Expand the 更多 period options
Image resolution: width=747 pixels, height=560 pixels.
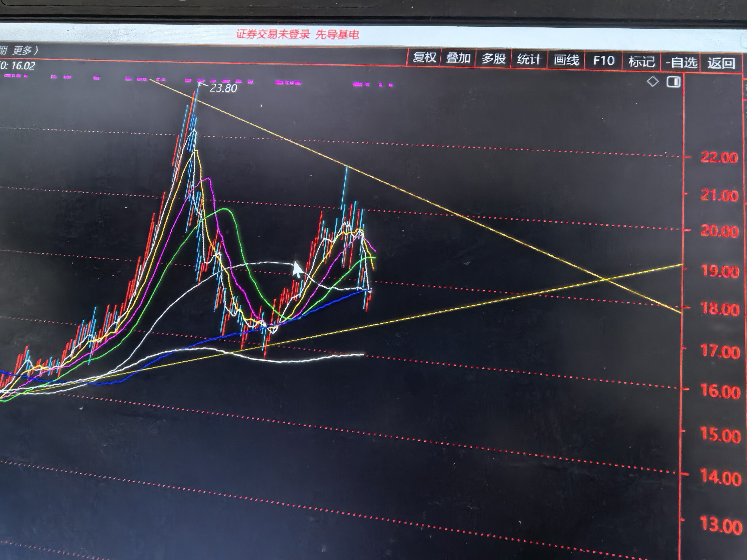(22, 51)
